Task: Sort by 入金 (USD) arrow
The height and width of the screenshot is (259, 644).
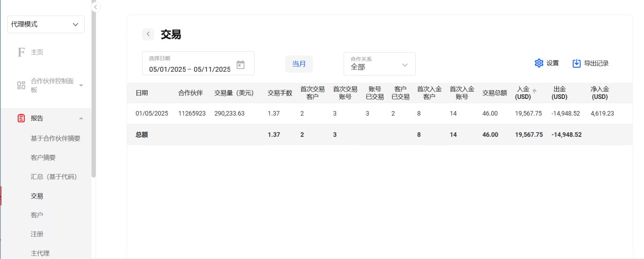Action: point(534,91)
